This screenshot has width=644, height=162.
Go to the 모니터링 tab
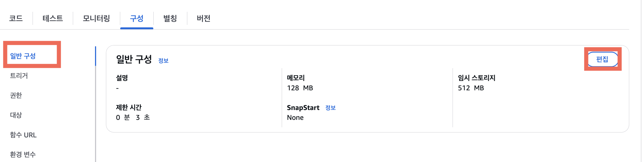pos(96,18)
